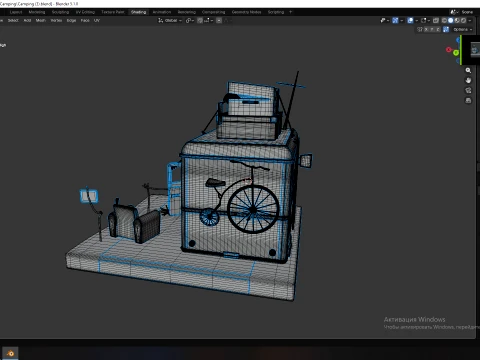Image resolution: width=480 pixels, height=360 pixels.
Task: Switch to wireframe viewport shading
Action: [x=444, y=20]
